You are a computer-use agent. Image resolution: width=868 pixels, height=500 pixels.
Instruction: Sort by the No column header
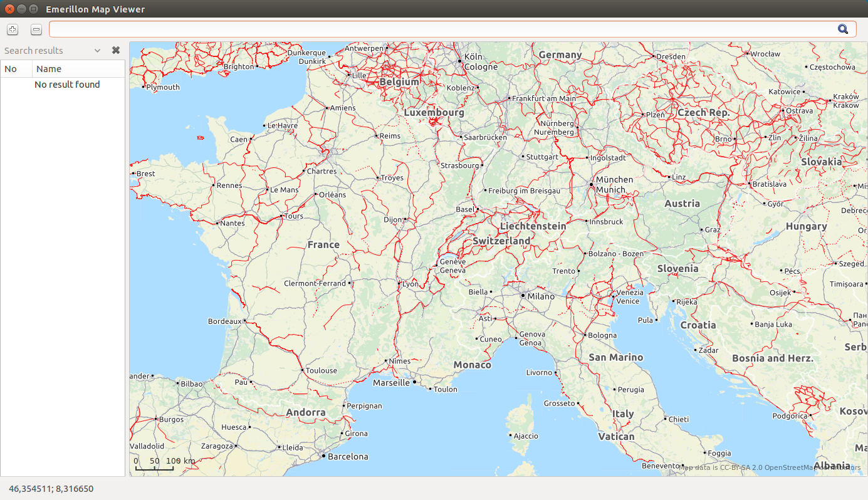coord(16,69)
